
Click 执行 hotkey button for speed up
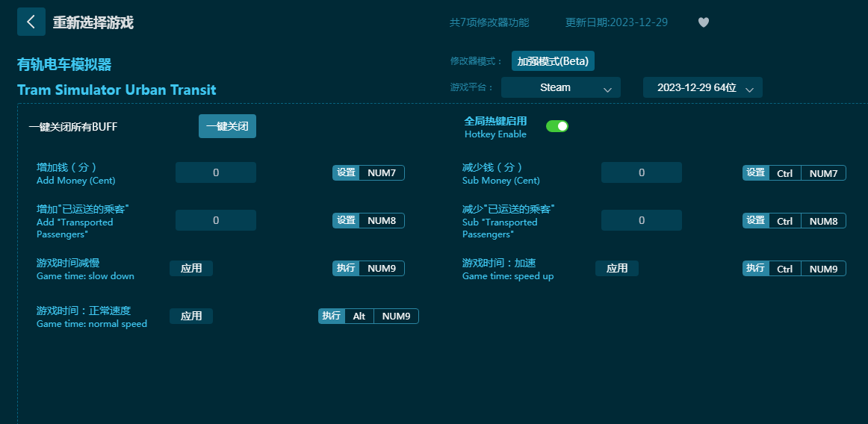[756, 269]
